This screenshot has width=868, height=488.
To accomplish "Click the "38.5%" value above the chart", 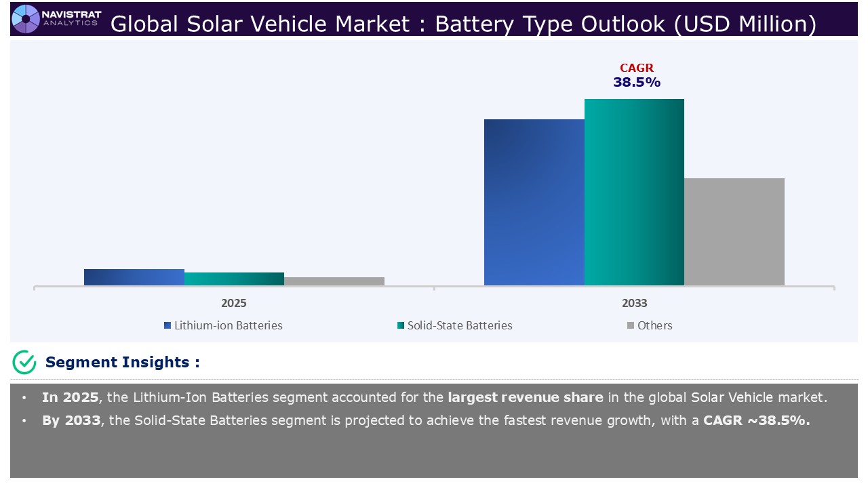I will [x=637, y=83].
